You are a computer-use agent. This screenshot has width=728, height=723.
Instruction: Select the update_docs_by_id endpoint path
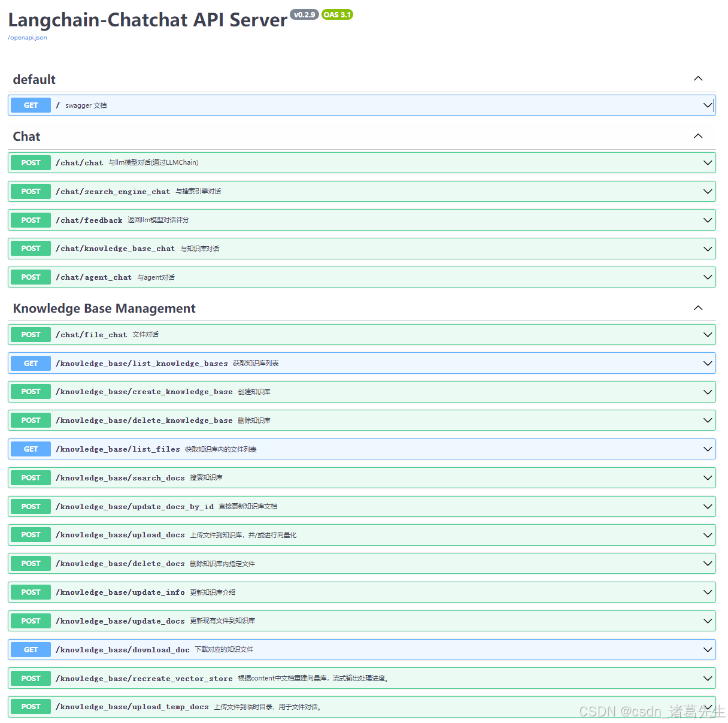(134, 507)
